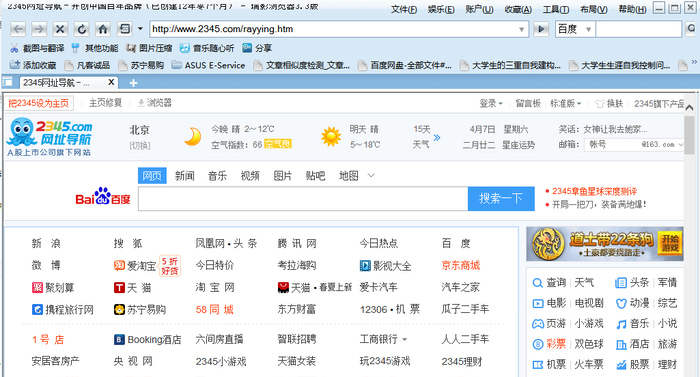Select the 新闻 search tab

click(184, 176)
